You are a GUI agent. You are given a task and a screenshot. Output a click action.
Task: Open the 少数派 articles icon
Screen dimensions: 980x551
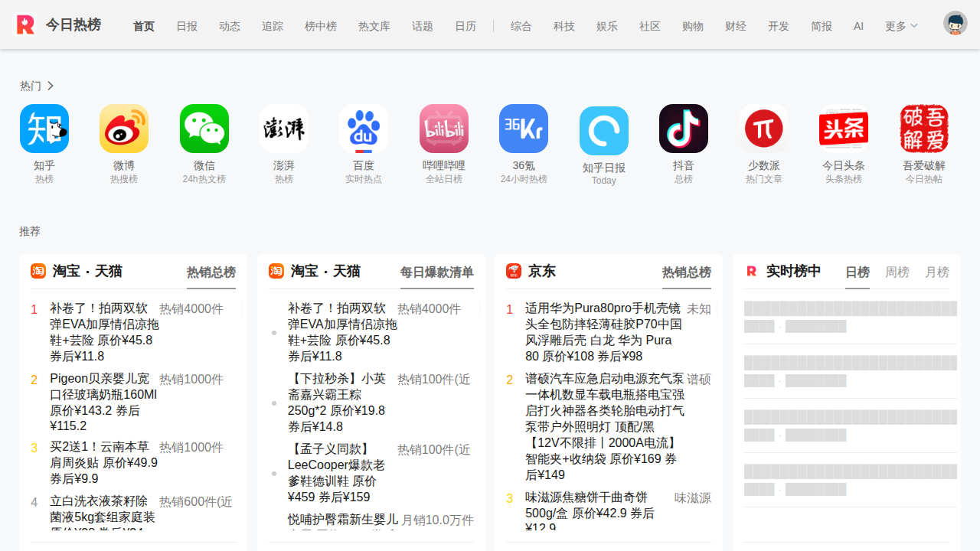click(764, 129)
